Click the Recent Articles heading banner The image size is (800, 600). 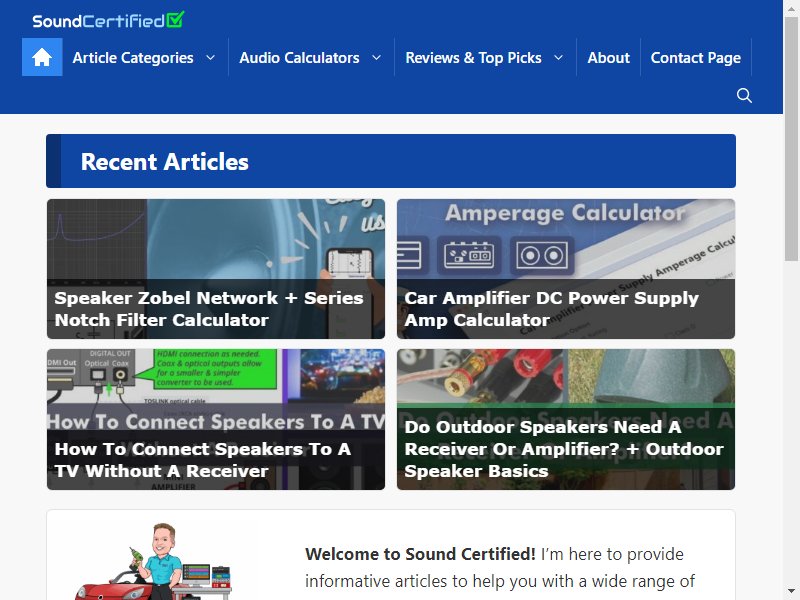391,161
